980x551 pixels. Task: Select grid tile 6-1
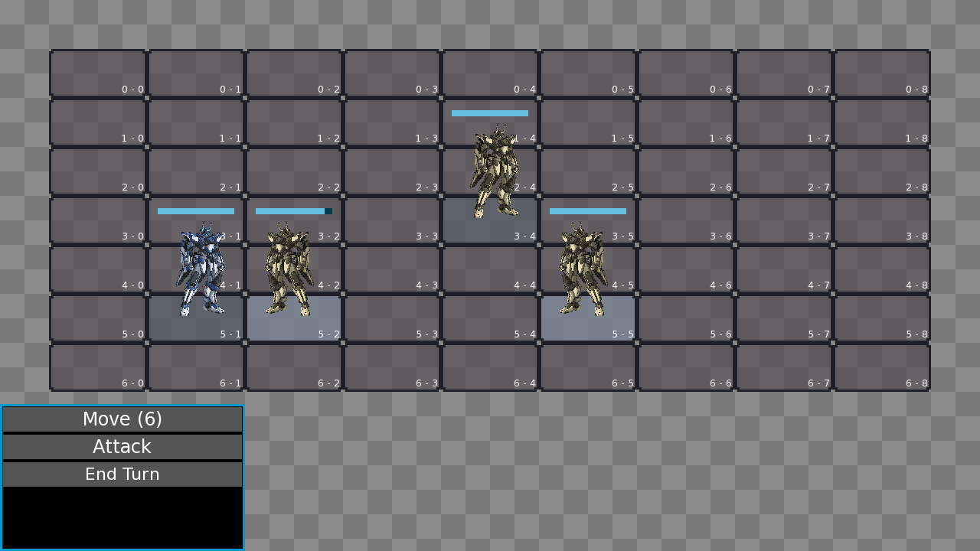click(x=196, y=367)
